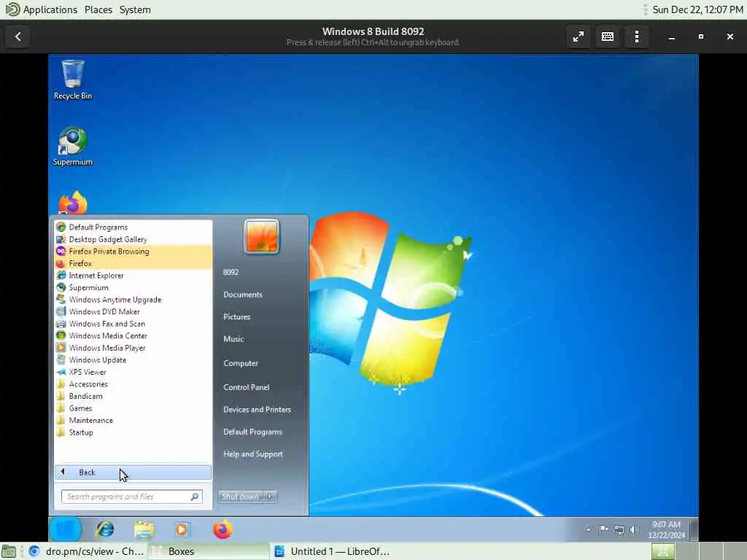Switch to the dro.pm Chromium window
Screen dimensions: 747x560
point(86,551)
